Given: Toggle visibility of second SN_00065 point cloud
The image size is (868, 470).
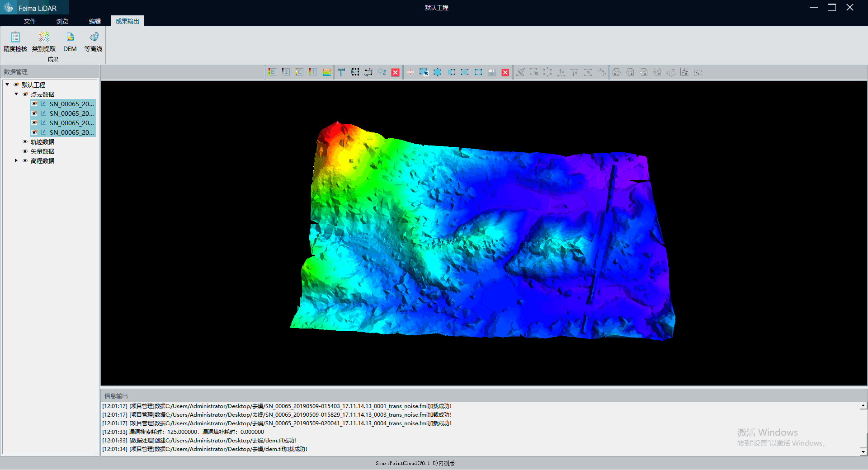Looking at the screenshot, I should [34, 113].
